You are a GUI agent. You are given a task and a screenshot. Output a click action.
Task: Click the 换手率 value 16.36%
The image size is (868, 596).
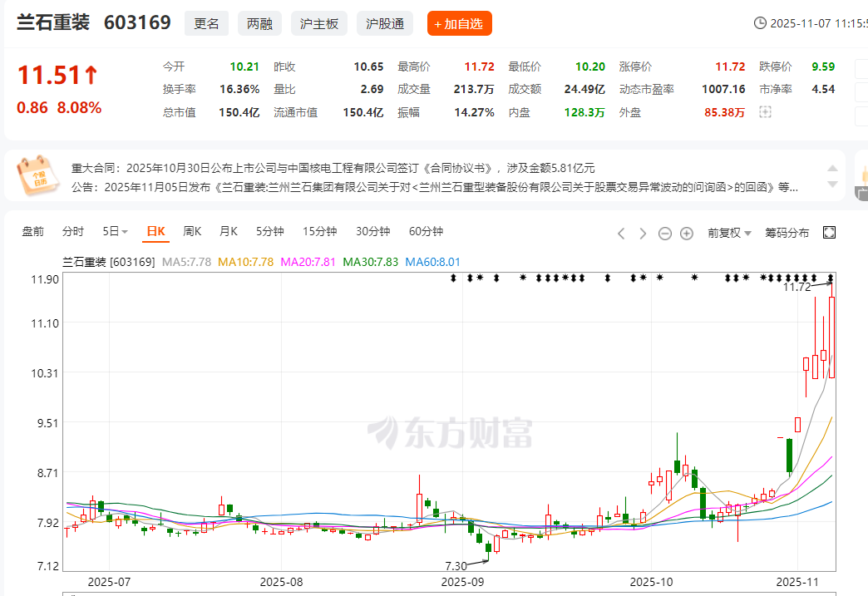(x=239, y=89)
